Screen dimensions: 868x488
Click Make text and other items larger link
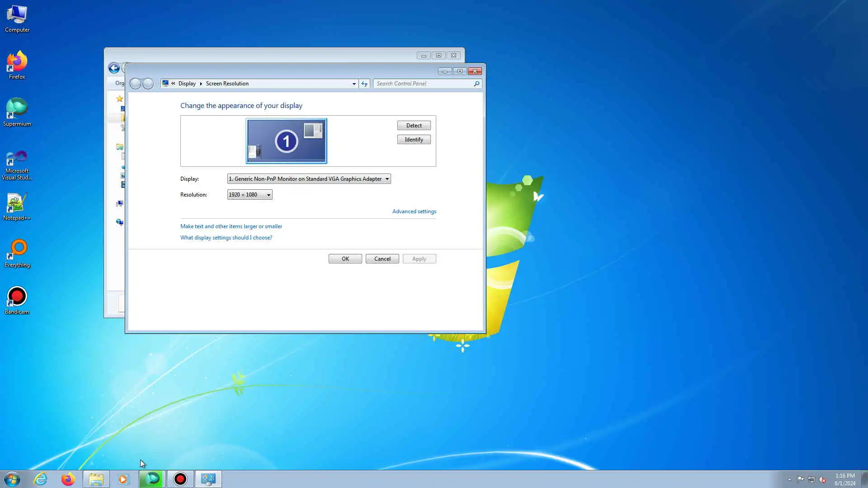[x=231, y=226]
